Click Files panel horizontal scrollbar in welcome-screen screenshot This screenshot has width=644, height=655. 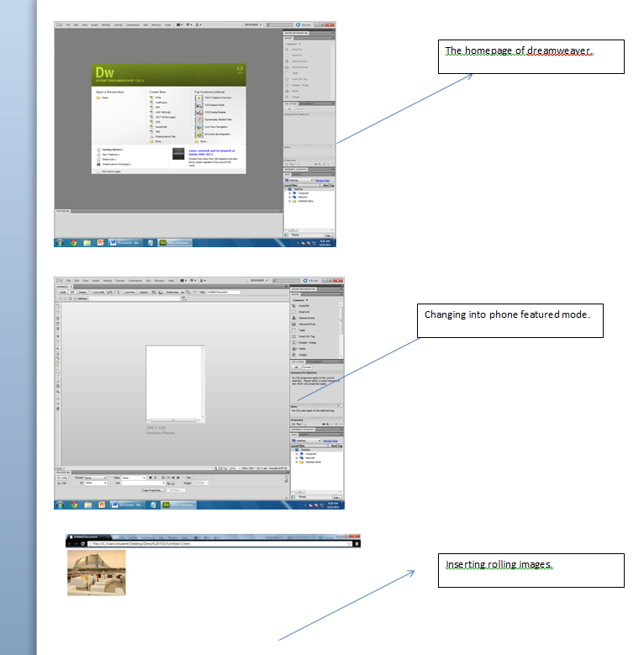pos(309,230)
